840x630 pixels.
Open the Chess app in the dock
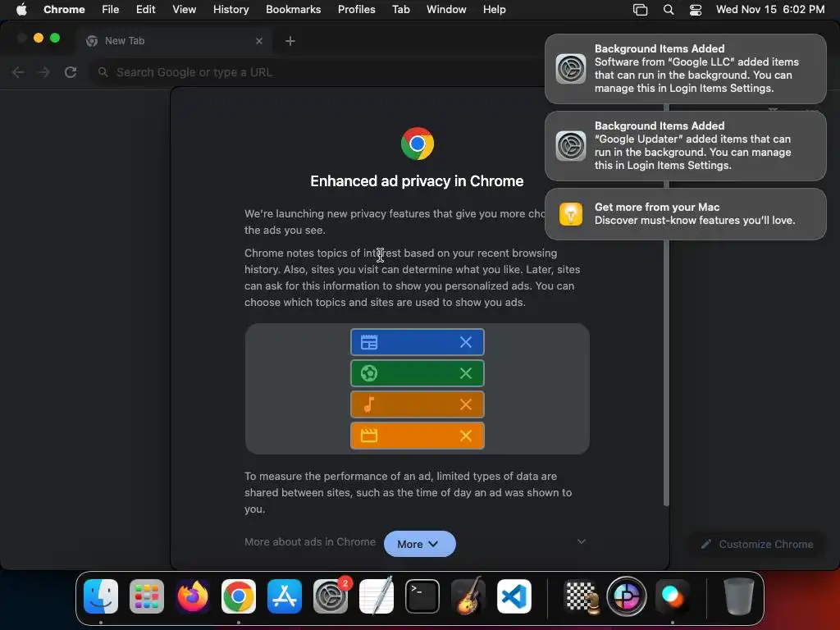pos(581,596)
